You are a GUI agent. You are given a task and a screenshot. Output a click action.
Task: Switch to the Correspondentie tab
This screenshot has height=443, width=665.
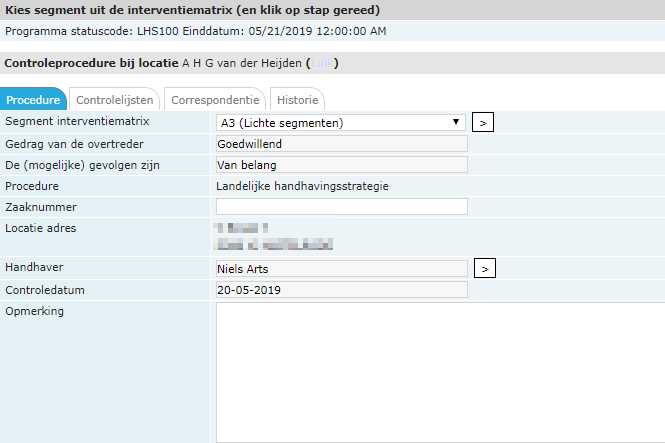(215, 100)
